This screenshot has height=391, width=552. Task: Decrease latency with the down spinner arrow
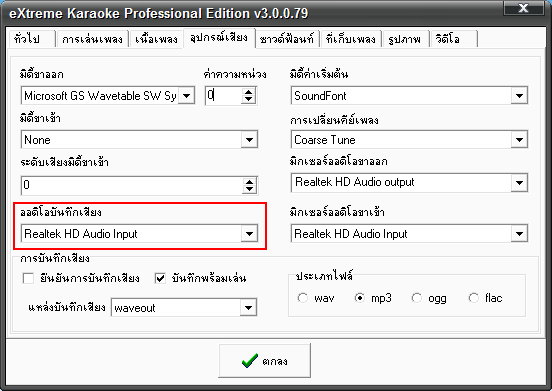pos(249,100)
